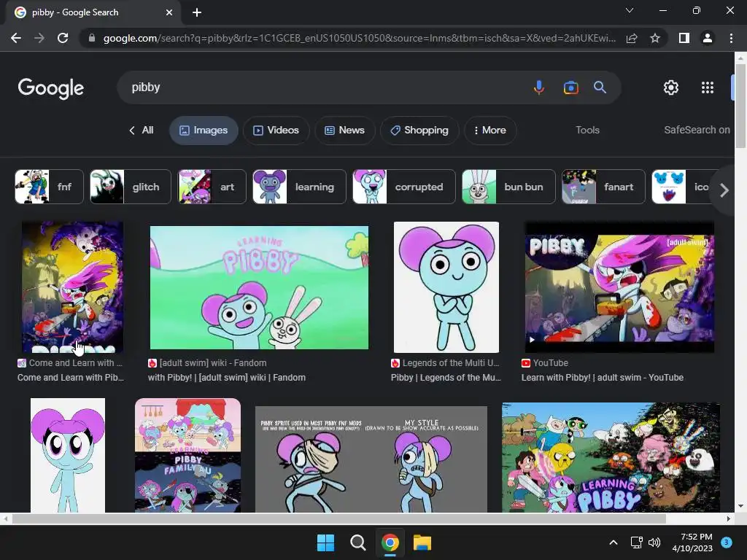This screenshot has width=747, height=560.
Task: Open Learning Pibby crossover cartoon thumbnail
Action: (x=611, y=457)
